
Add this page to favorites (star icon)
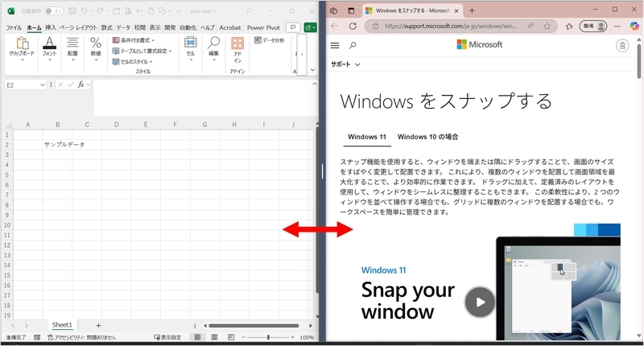pyautogui.click(x=547, y=26)
